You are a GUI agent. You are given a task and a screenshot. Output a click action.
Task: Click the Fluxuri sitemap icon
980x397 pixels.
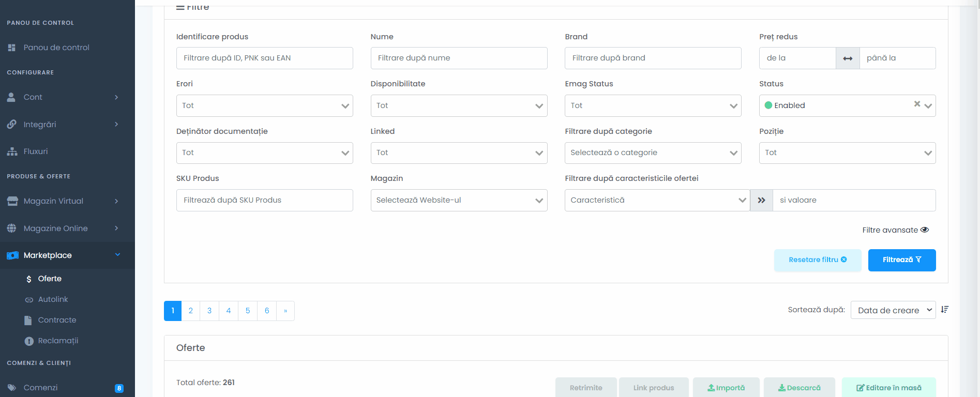click(12, 151)
